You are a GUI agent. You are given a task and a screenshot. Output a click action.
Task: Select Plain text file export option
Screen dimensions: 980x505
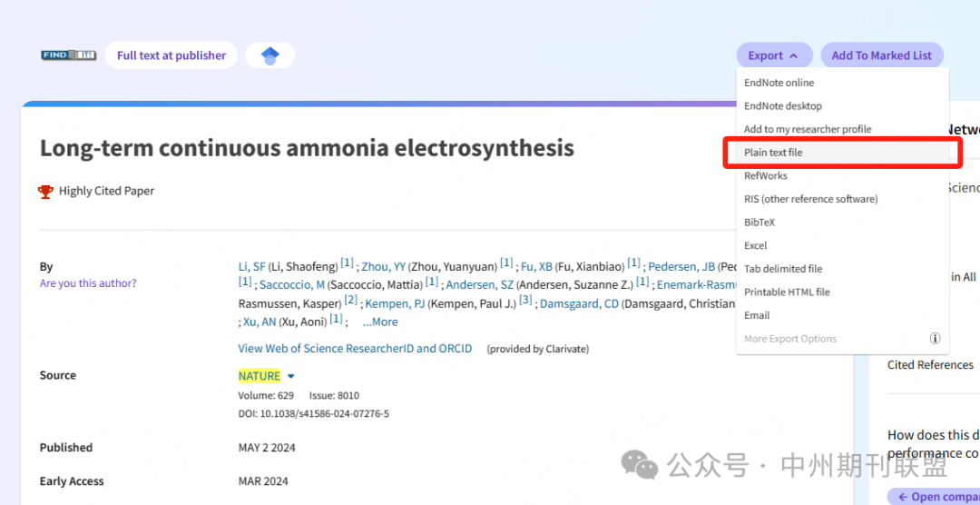pyautogui.click(x=773, y=153)
